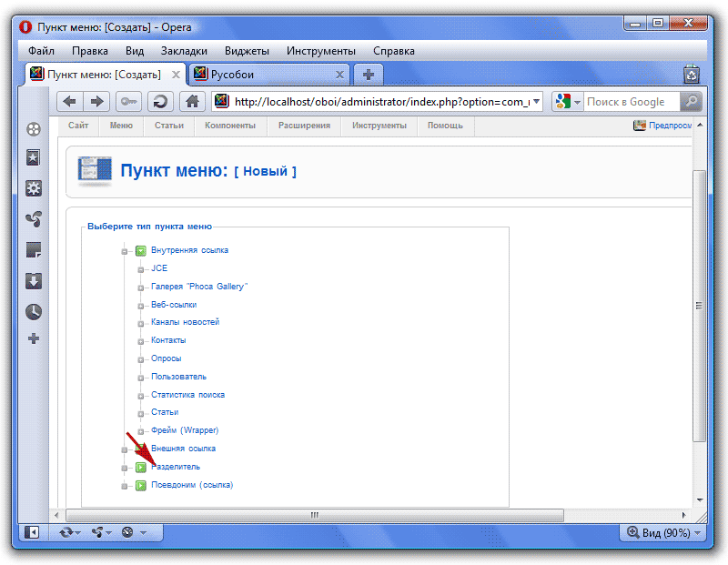Open the closed tabs trash icon
This screenshot has width=728, height=565.
[692, 75]
